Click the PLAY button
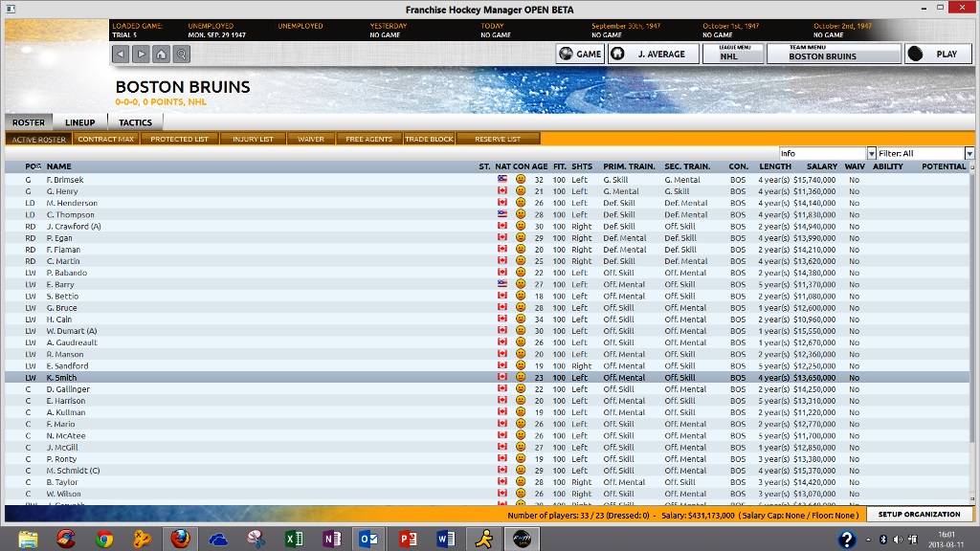 (938, 54)
